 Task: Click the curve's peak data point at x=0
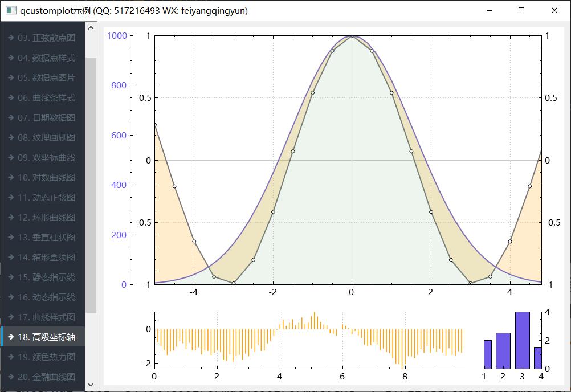point(352,36)
